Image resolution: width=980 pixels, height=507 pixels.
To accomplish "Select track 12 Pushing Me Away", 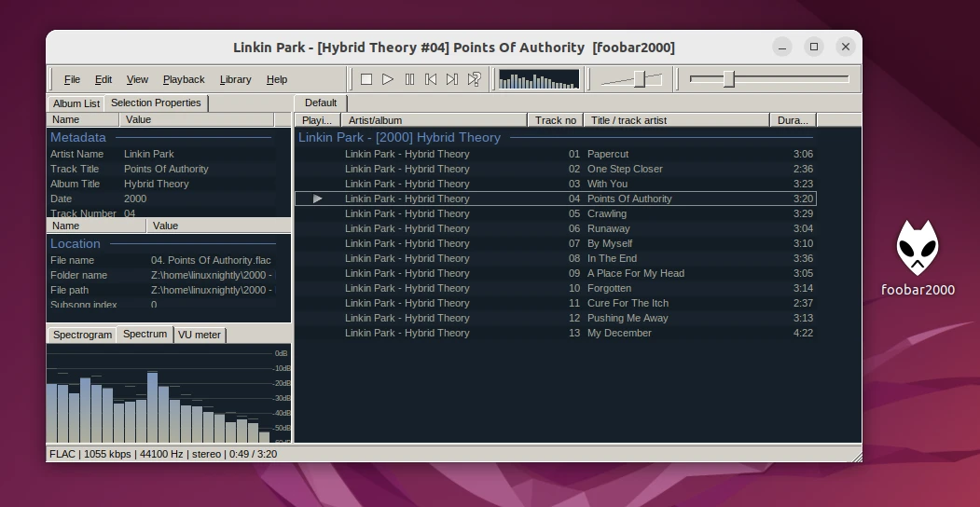I will coord(555,318).
